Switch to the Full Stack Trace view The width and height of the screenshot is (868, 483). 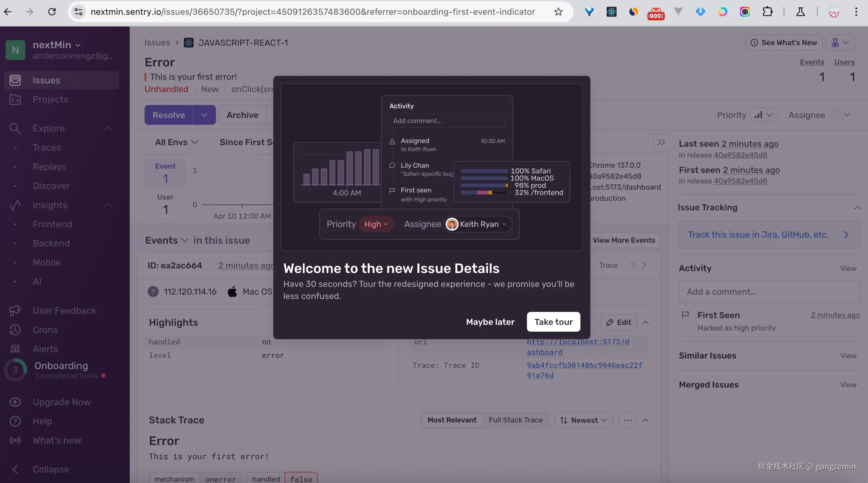click(515, 420)
